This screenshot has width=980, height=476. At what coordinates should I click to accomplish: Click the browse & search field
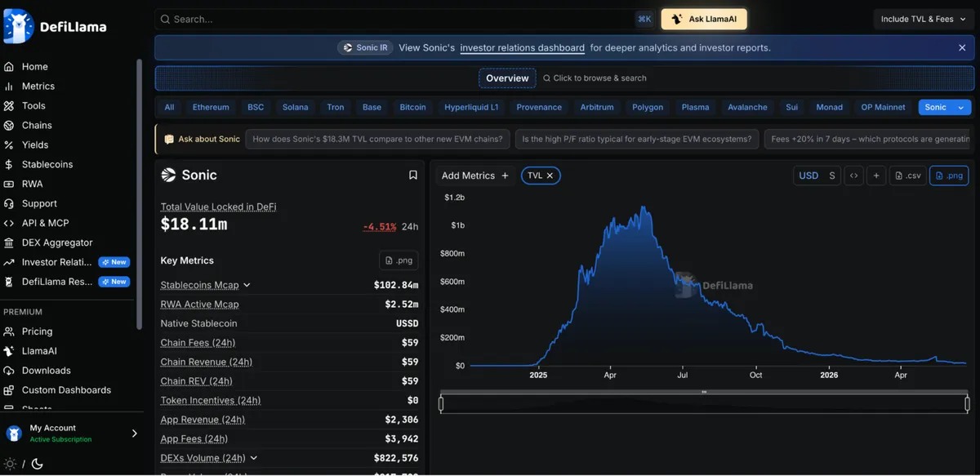tap(595, 78)
